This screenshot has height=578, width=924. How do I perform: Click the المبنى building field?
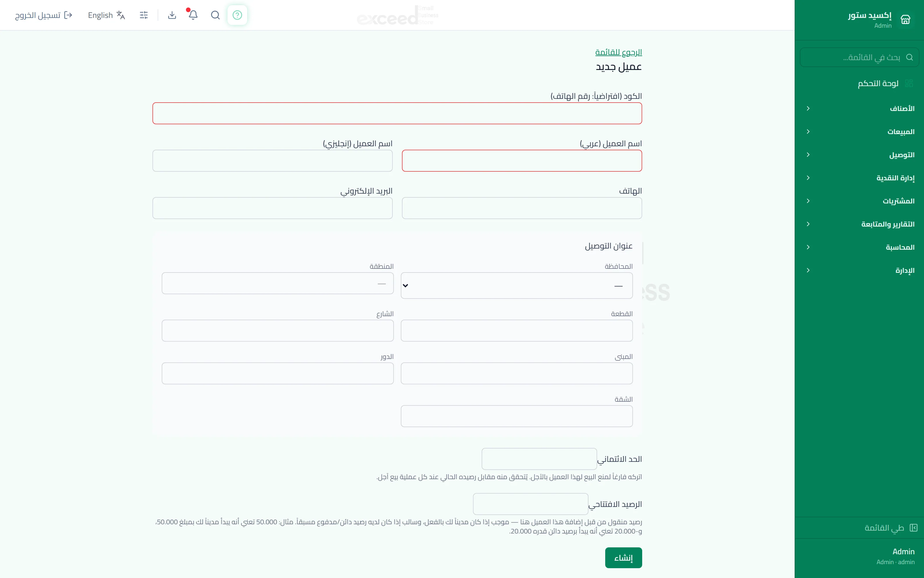click(517, 373)
